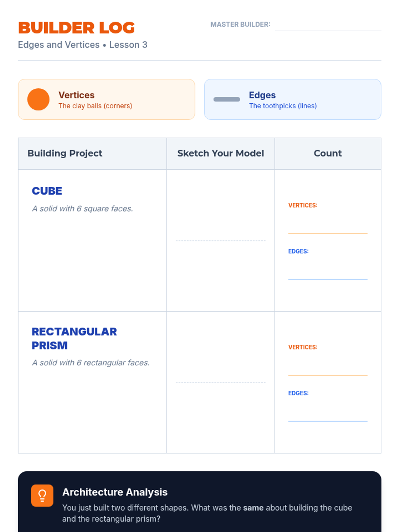
Task: Click the orange clay ball vertices icon
Action: 38,99
